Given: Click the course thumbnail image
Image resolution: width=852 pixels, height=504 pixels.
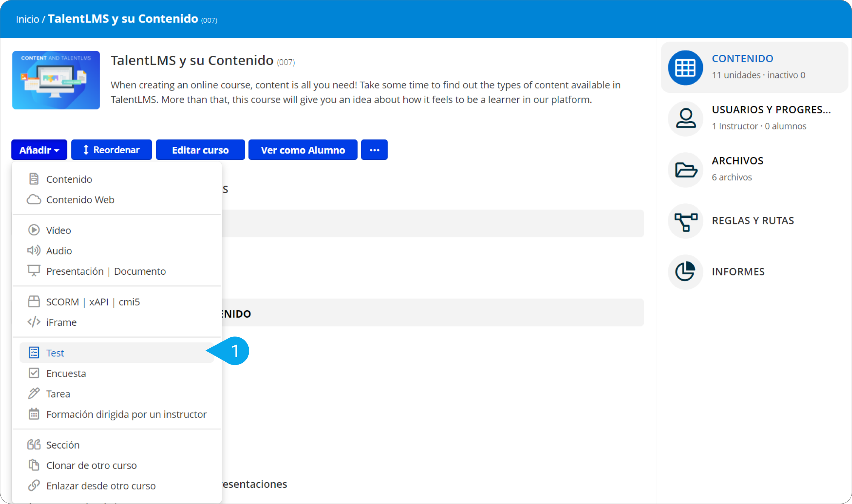Looking at the screenshot, I should 56,80.
